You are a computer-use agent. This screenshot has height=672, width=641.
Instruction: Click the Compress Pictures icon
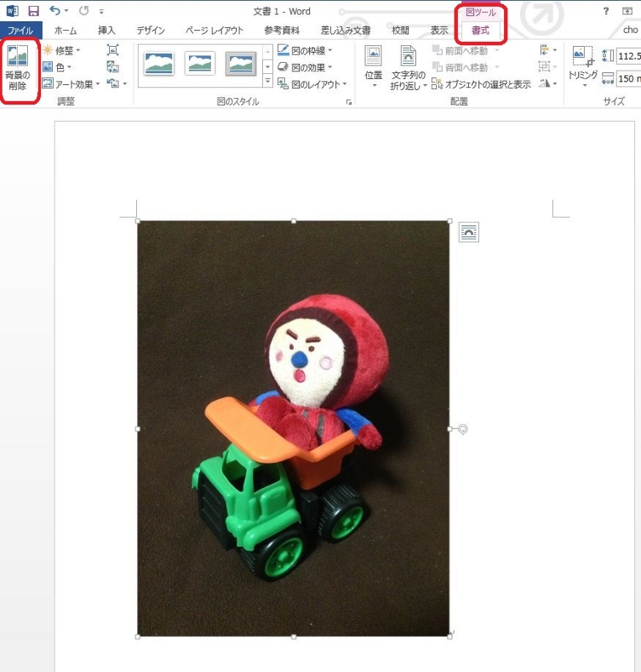113,50
